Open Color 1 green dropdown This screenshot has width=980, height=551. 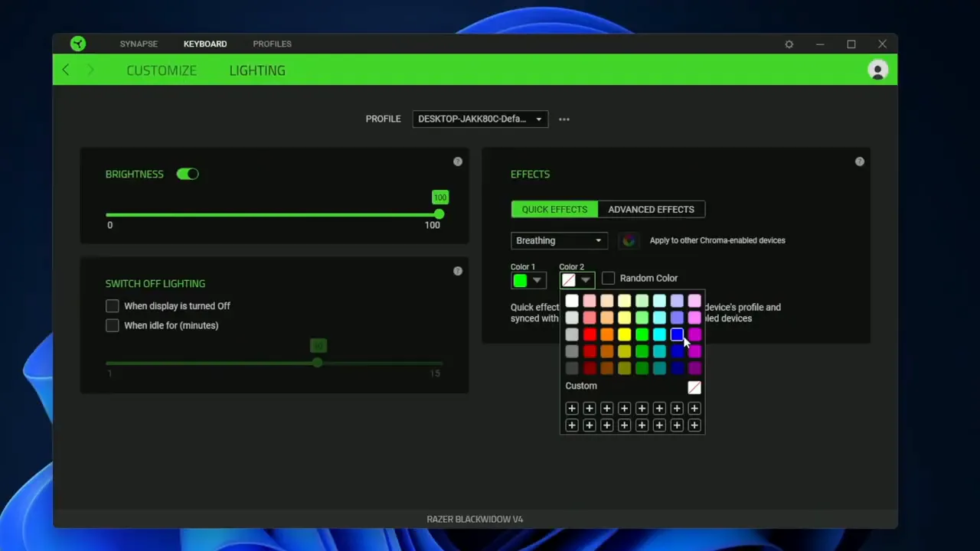528,281
